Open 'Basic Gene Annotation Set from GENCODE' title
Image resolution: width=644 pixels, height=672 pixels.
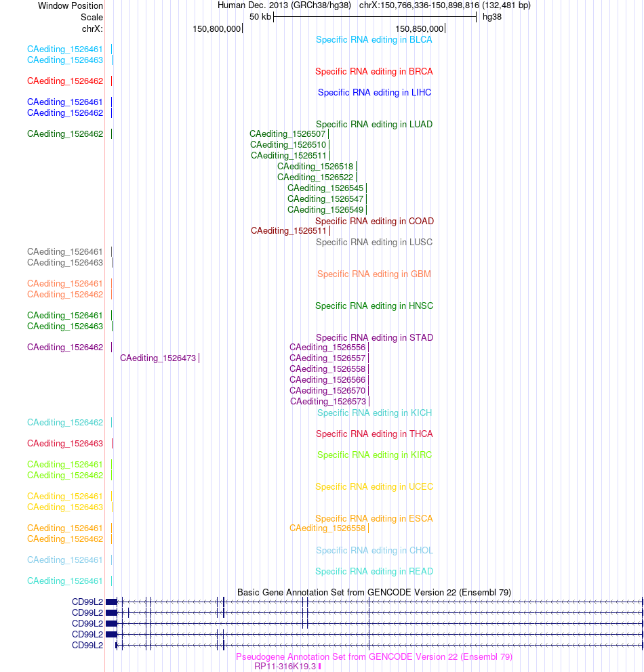374,592
